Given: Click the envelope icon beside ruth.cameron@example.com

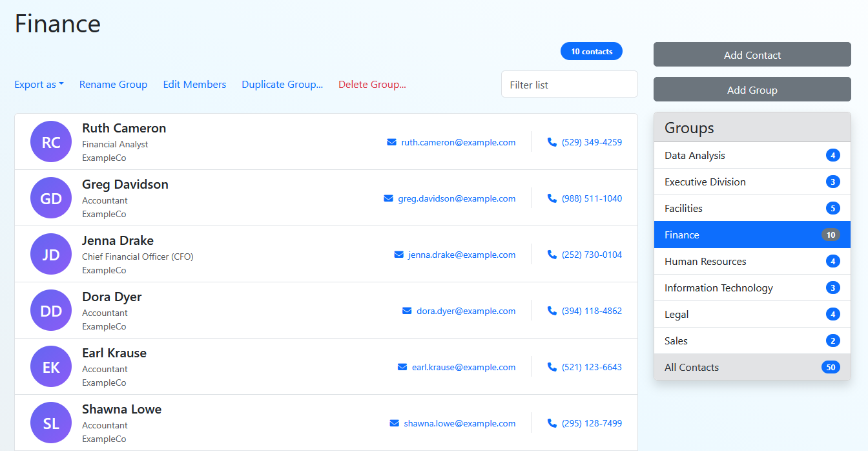Looking at the screenshot, I should click(391, 142).
